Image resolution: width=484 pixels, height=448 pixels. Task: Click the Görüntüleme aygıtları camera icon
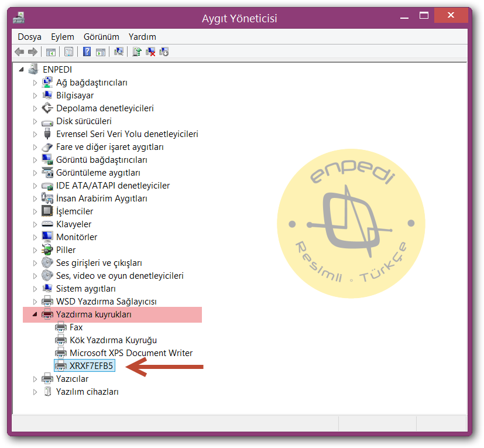coord(47,173)
